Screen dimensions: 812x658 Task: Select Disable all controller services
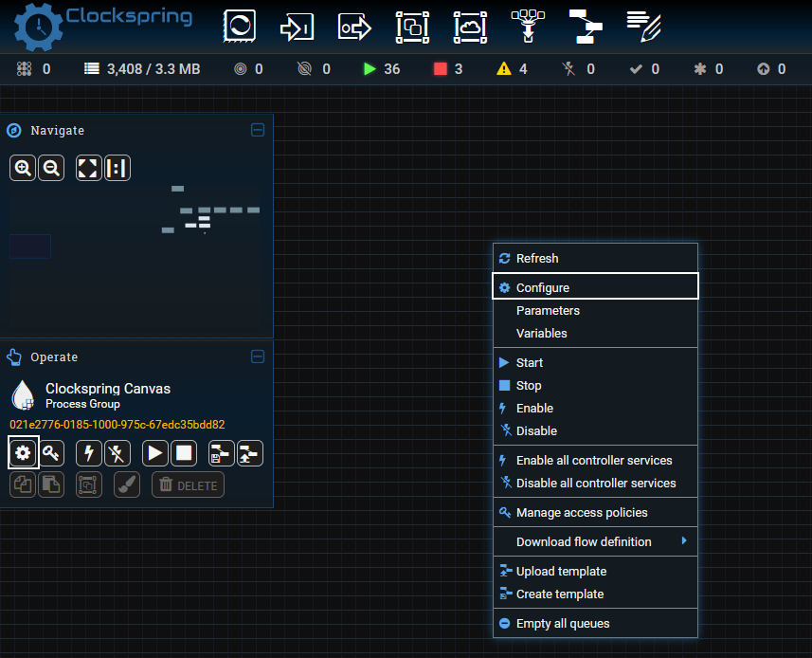(595, 483)
